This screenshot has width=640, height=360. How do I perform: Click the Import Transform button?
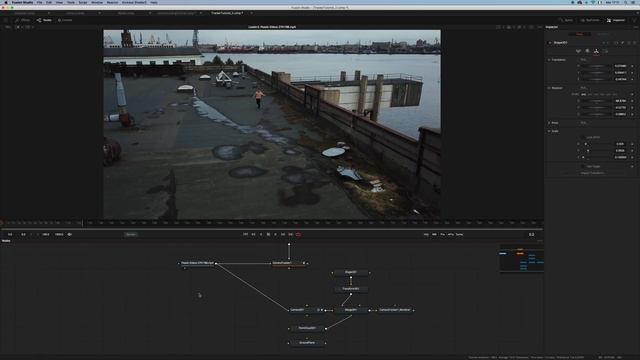[x=592, y=173]
